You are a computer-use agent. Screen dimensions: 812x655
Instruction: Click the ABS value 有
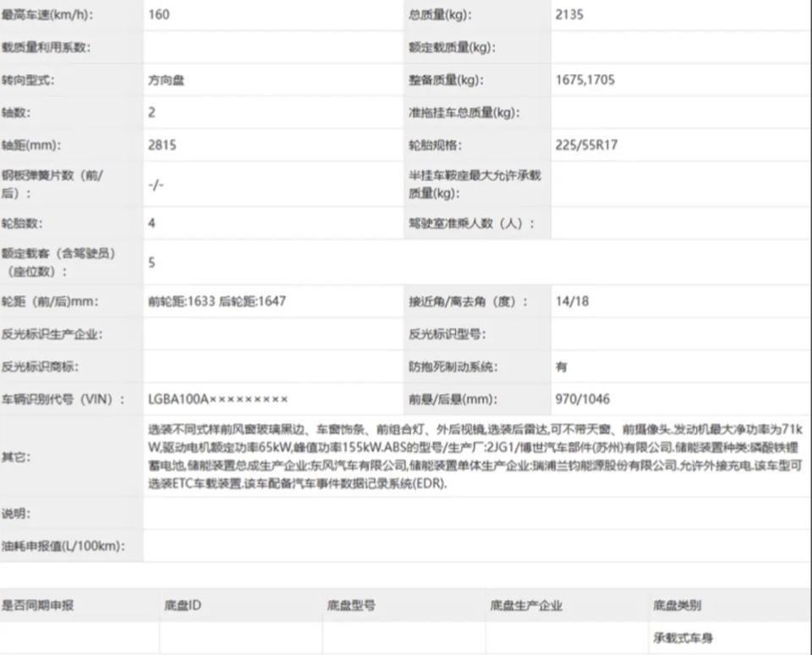tap(562, 367)
